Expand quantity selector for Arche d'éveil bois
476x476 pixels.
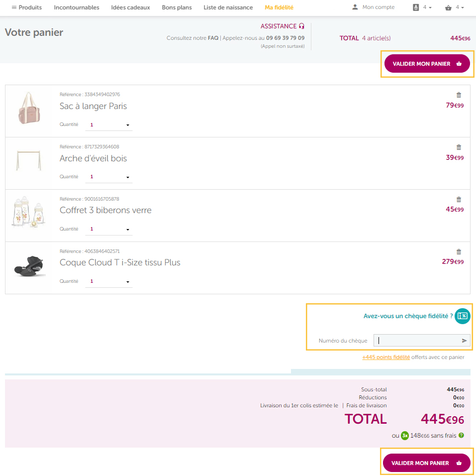(108, 177)
